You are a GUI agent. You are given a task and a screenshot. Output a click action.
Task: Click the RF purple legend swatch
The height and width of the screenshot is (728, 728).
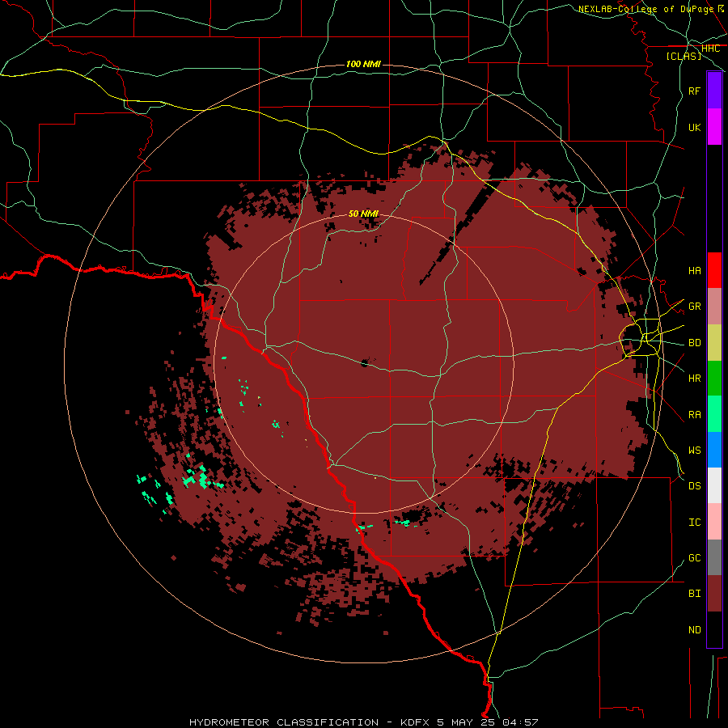tap(714, 91)
